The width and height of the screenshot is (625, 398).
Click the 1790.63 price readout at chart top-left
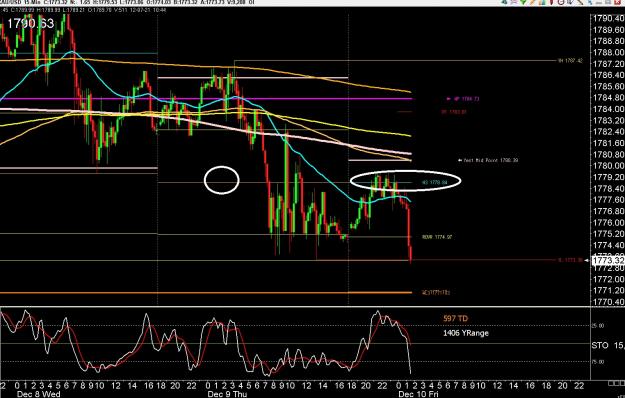(31, 24)
